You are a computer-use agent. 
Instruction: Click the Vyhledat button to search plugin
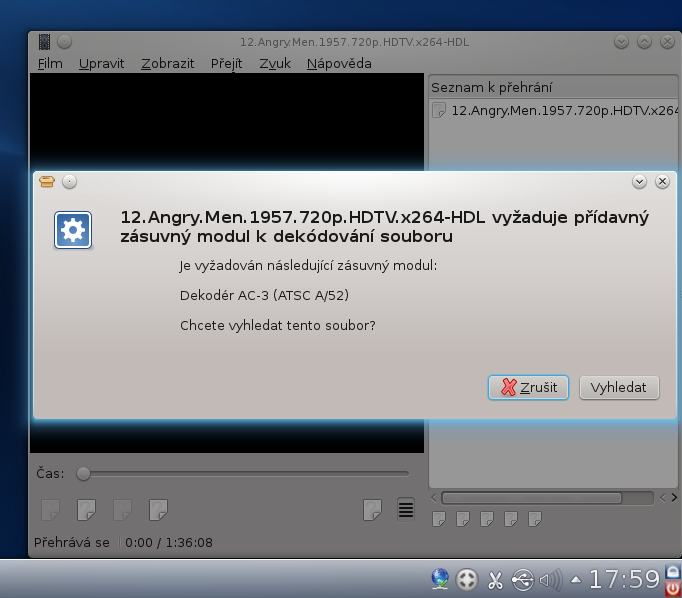click(619, 387)
